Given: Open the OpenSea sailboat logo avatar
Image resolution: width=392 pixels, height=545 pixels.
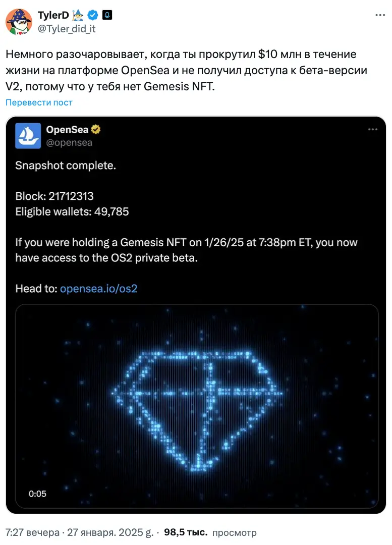Looking at the screenshot, I should 28,136.
